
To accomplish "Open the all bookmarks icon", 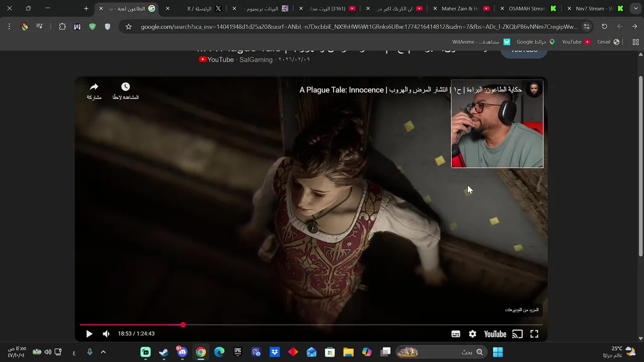I will [x=635, y=42].
